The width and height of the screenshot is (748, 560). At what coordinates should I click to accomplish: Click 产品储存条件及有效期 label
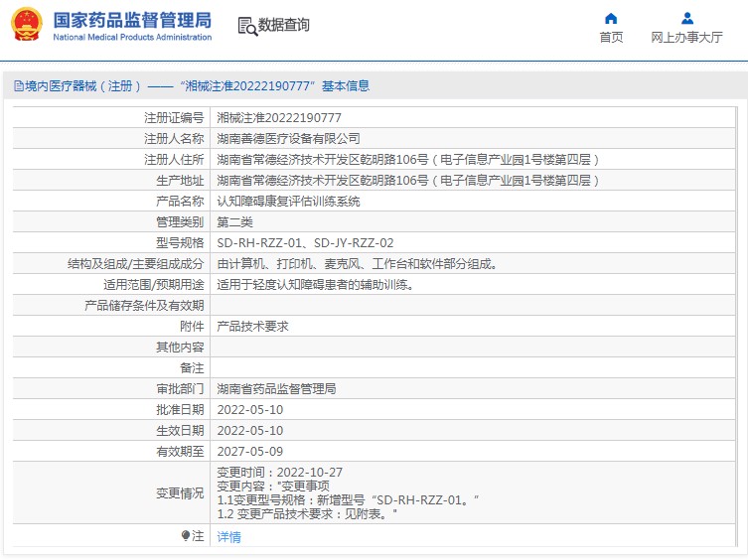[144, 305]
